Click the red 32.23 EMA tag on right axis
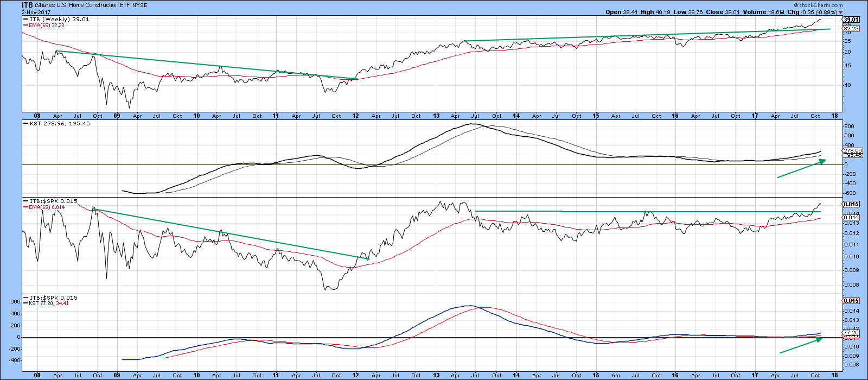Viewport: 868px width, 380px height. 851,29
